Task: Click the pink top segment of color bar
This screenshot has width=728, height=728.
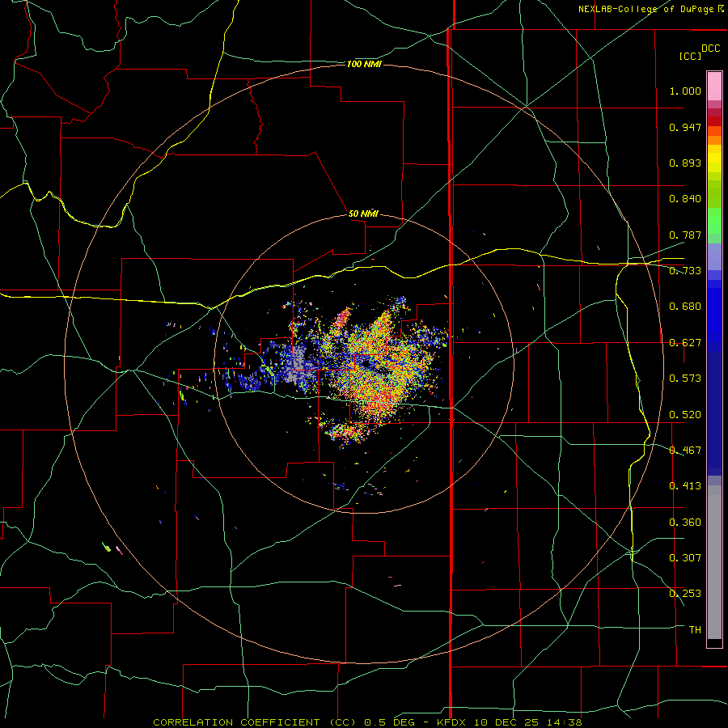Action: click(x=714, y=87)
